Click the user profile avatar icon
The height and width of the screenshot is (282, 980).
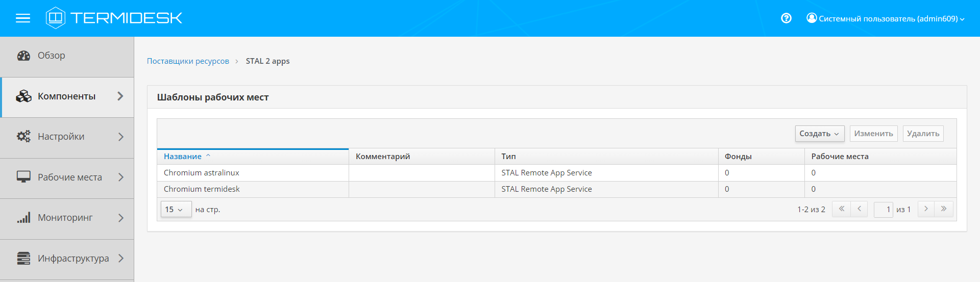(812, 18)
